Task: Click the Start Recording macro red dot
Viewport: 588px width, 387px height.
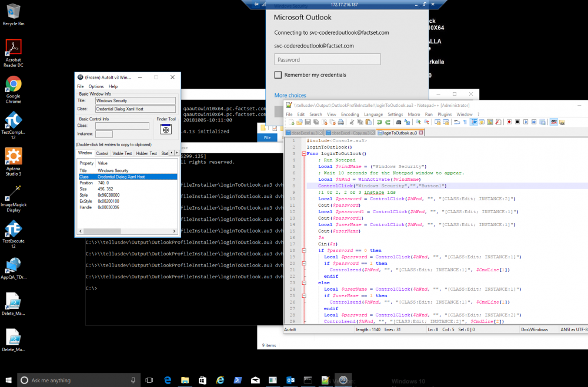Action: click(509, 122)
